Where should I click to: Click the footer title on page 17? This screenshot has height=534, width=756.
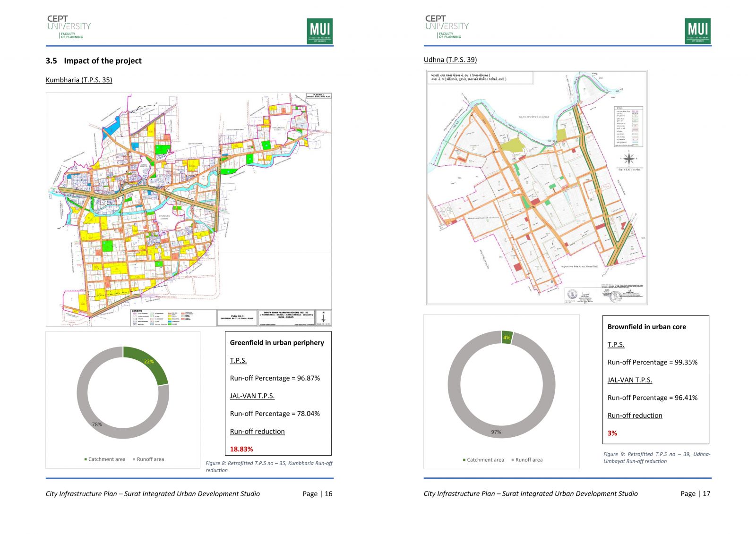tap(531, 494)
